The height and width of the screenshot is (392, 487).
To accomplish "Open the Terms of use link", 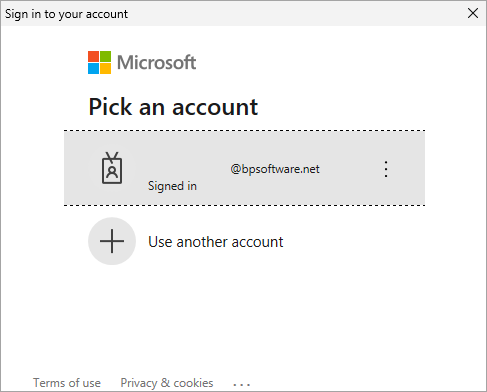I will pos(67,383).
